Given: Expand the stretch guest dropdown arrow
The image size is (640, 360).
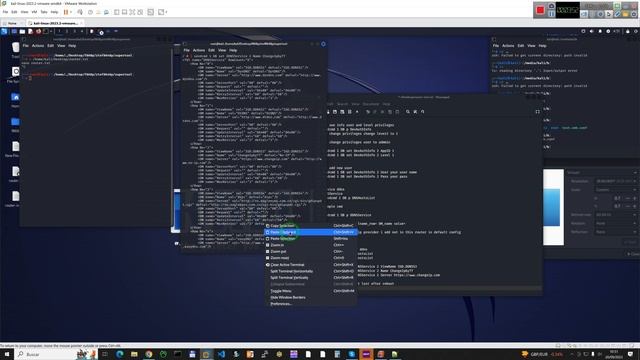Looking at the screenshot, I should (x=166, y=12).
